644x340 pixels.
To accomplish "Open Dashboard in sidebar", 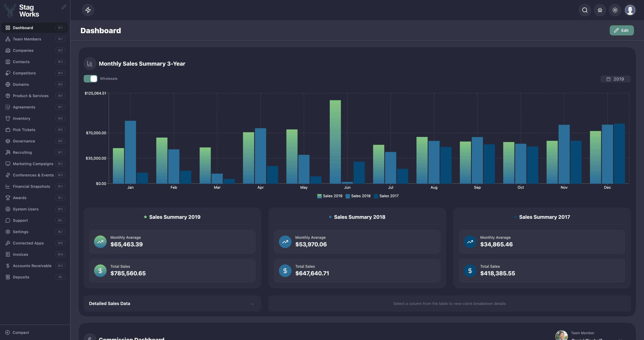I will point(35,28).
